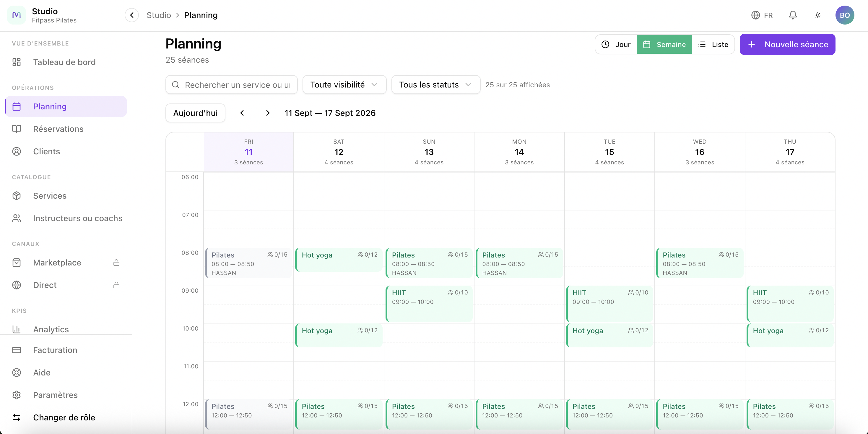Switch to Liste view
868x434 pixels.
click(x=713, y=45)
